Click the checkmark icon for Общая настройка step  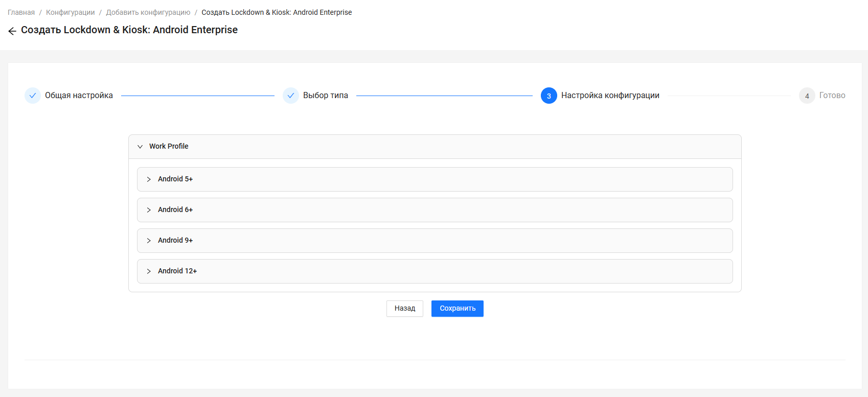coord(33,96)
